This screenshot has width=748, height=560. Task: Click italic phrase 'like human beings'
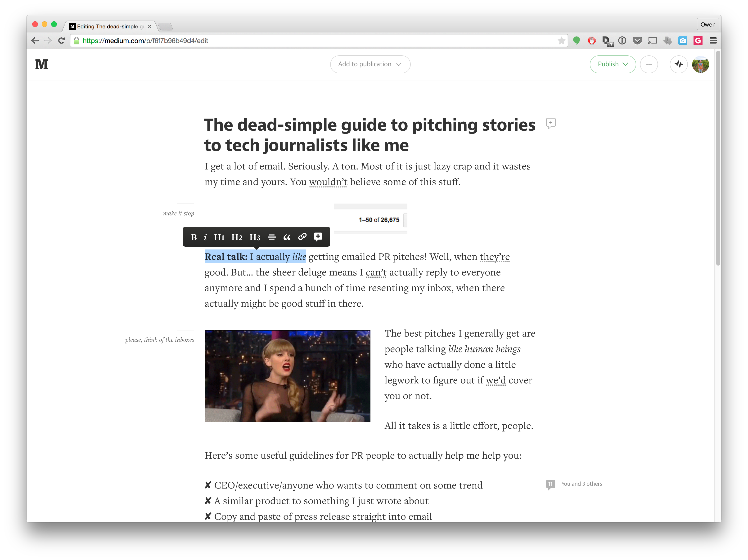click(484, 349)
